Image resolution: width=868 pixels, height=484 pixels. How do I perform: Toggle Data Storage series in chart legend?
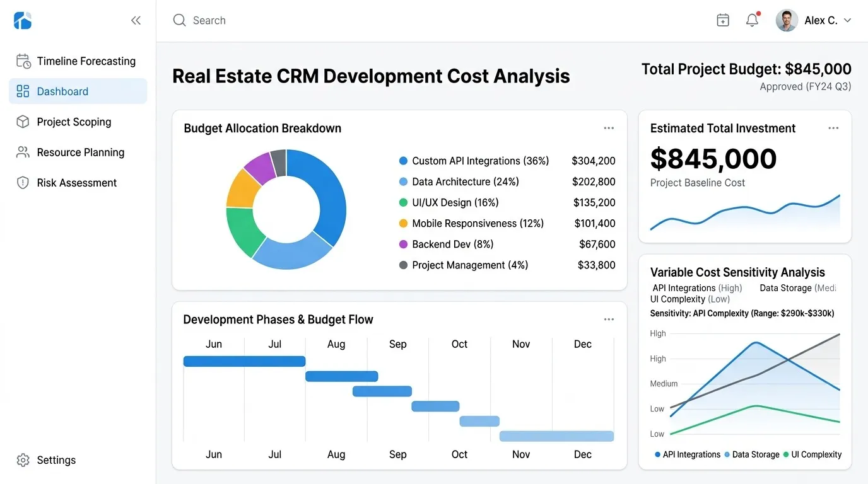752,454
